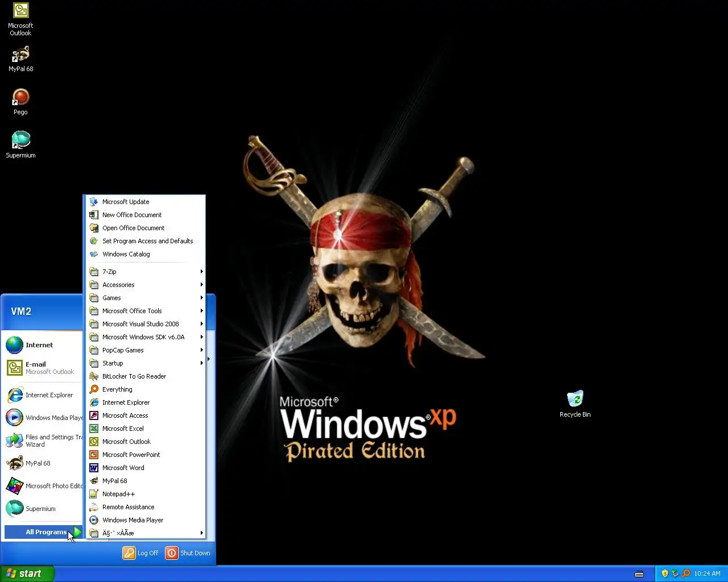The width and height of the screenshot is (728, 582).
Task: Click the Microsoft Update icon in menu
Action: coord(94,202)
